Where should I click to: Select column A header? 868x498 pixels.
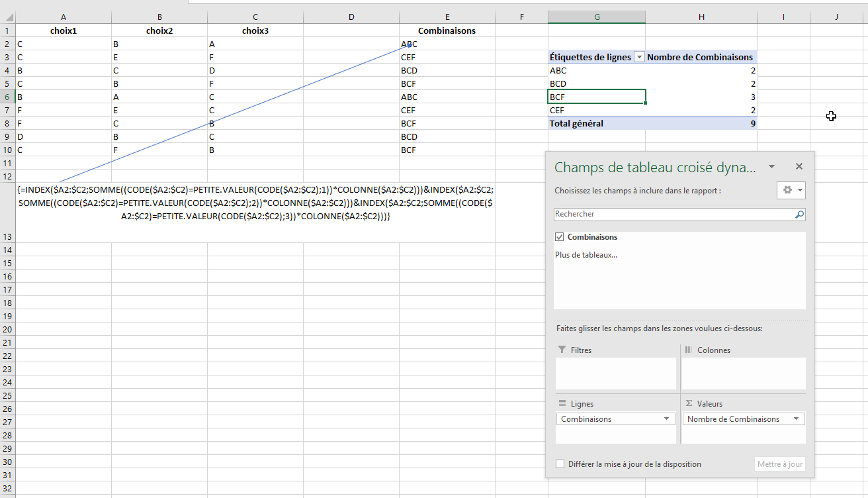point(64,17)
